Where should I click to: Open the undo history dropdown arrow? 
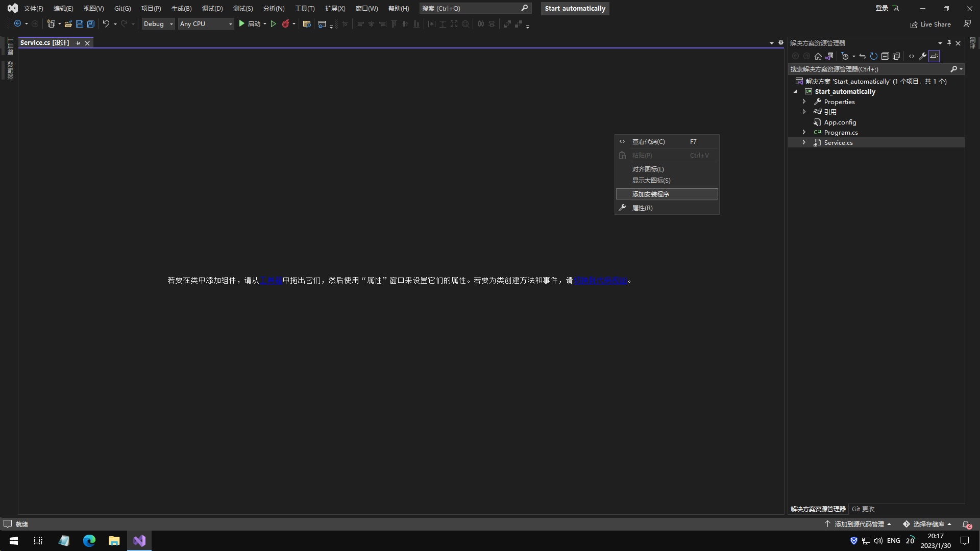tap(115, 24)
